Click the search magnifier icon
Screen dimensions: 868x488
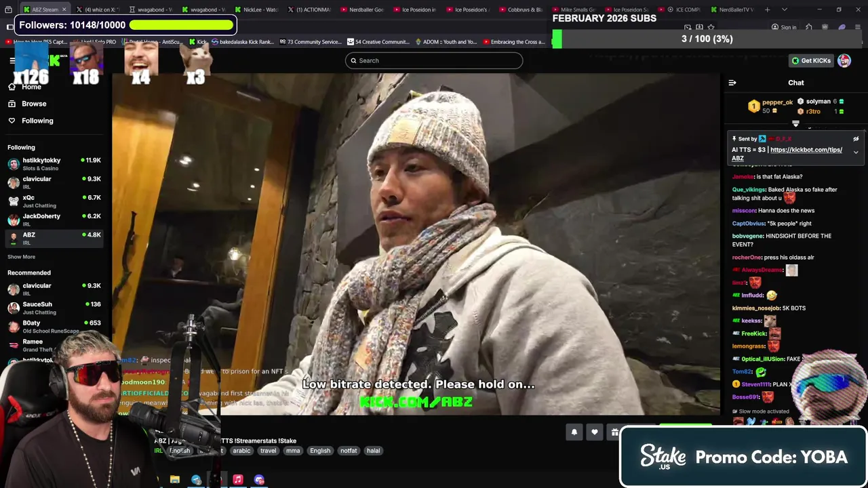coord(353,60)
